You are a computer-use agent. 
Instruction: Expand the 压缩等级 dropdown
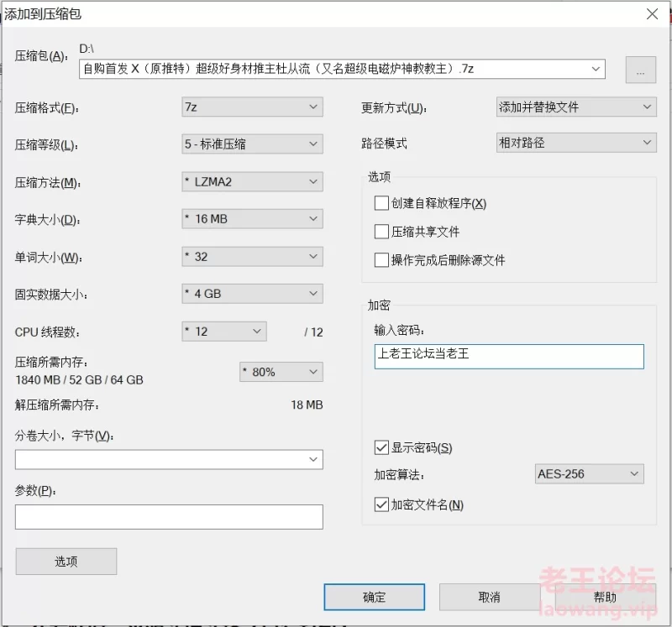tap(252, 144)
